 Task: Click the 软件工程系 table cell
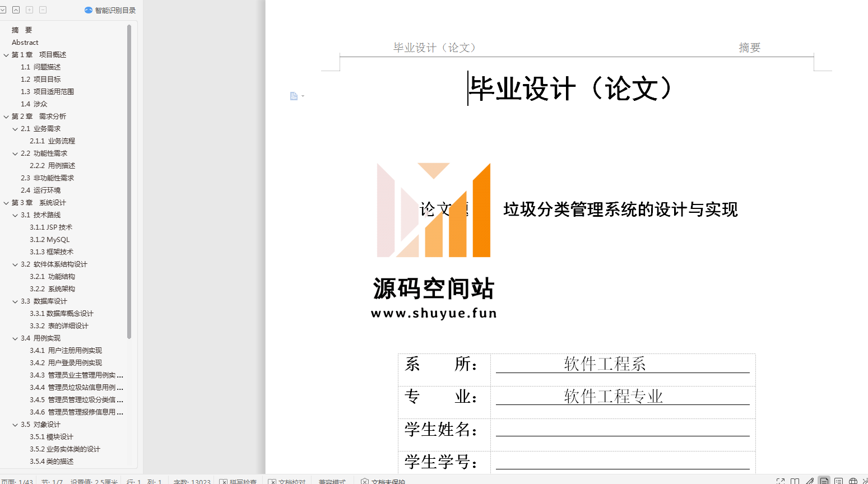[x=623, y=370]
